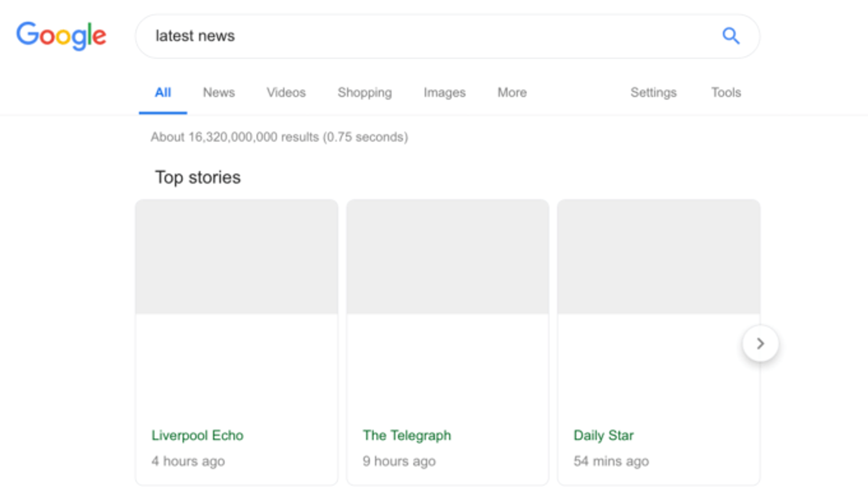
Task: Switch to the Images tab
Action: (444, 92)
